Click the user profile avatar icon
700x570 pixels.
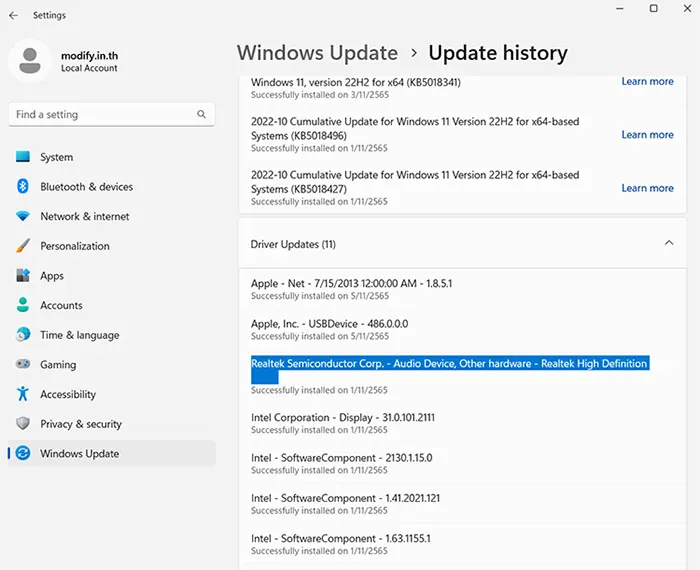[30, 61]
